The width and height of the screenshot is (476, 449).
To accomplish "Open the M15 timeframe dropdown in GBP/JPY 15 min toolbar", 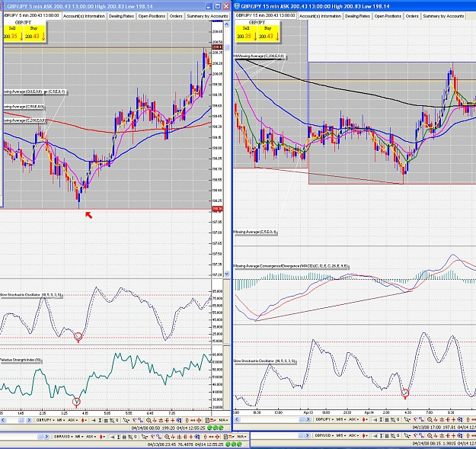I will pyautogui.click(x=341, y=419).
